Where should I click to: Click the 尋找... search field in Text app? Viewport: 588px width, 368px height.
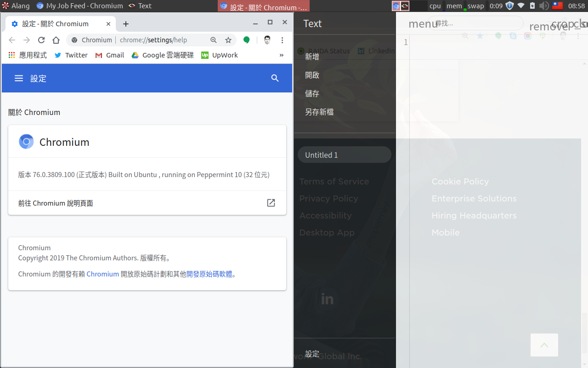coord(475,23)
